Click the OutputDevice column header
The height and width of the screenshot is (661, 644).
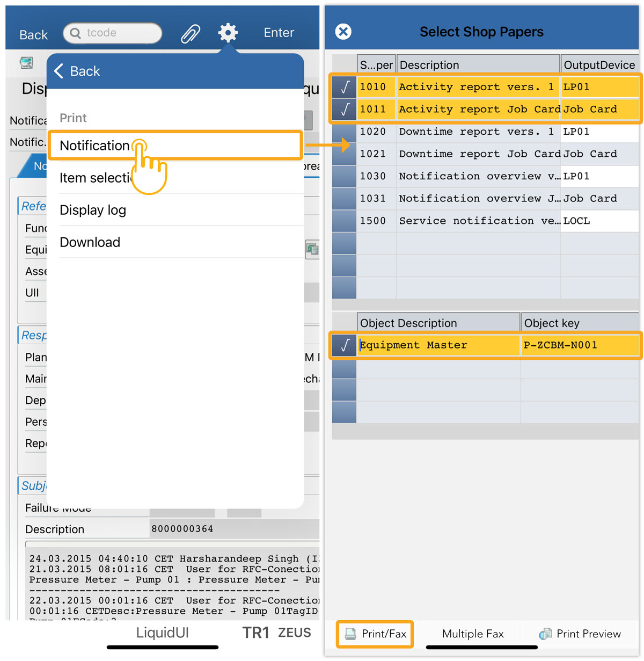(x=599, y=65)
